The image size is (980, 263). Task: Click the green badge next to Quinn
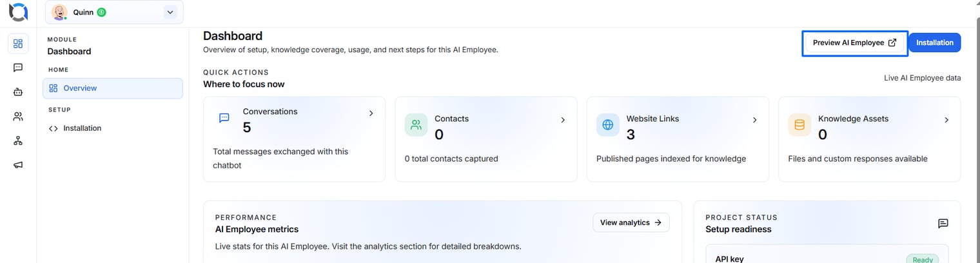pos(102,12)
